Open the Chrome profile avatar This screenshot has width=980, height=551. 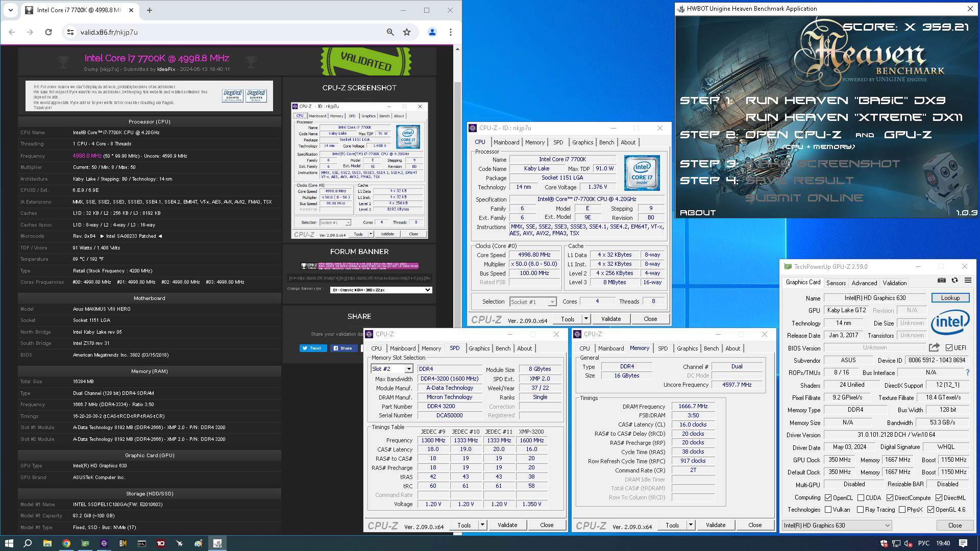coord(432,32)
